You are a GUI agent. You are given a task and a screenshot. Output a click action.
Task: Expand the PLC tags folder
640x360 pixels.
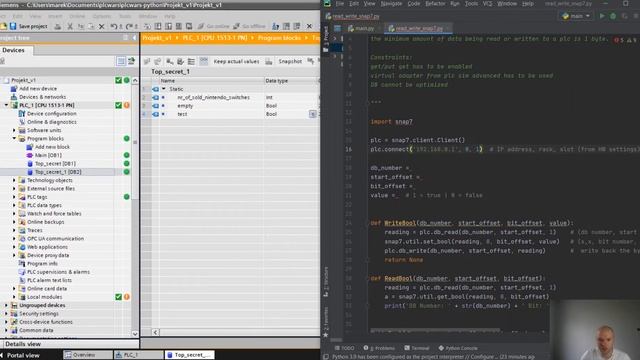pos(14,197)
